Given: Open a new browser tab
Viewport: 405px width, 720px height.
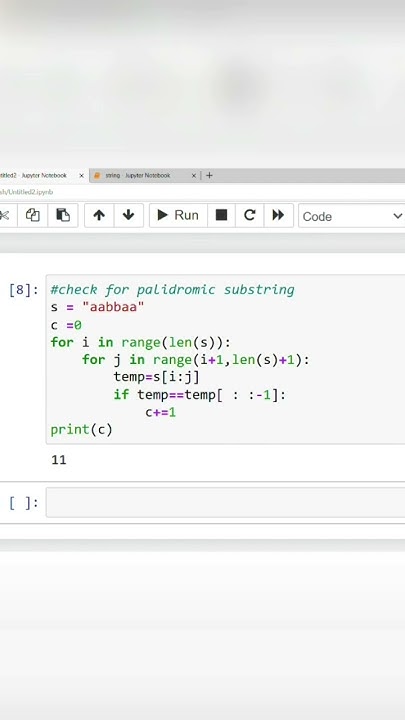Looking at the screenshot, I should tap(209, 175).
